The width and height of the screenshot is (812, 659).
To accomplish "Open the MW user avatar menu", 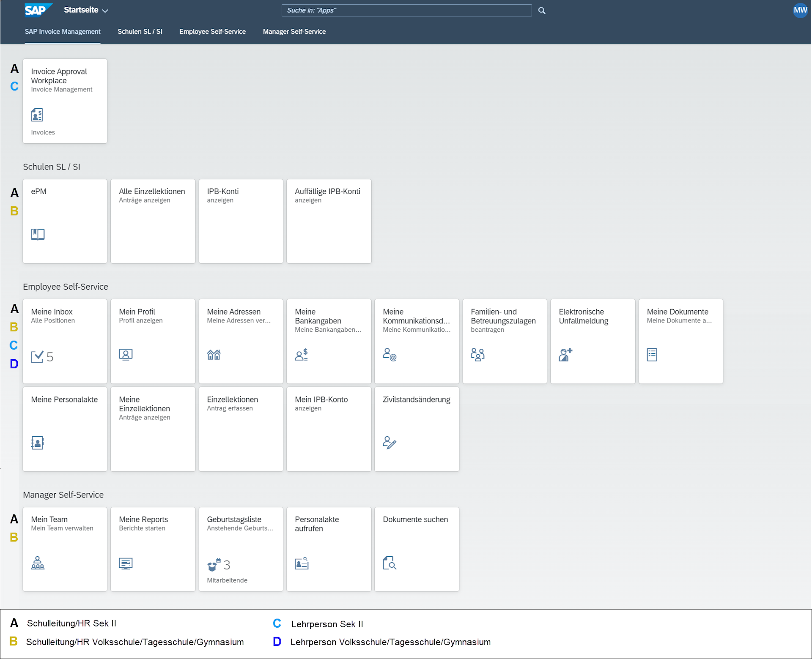I will [800, 10].
